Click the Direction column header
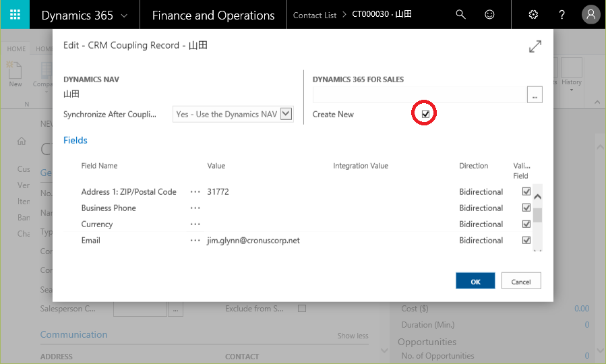606x364 pixels. 473,166
